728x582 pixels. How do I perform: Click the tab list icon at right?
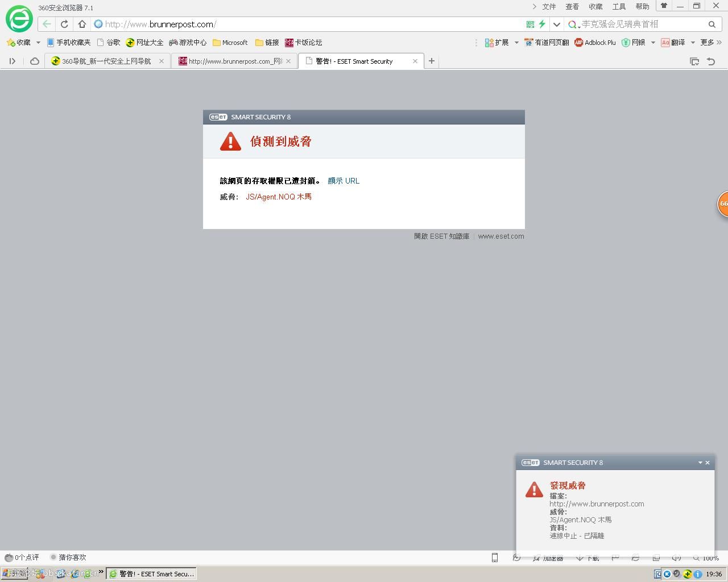coord(694,61)
